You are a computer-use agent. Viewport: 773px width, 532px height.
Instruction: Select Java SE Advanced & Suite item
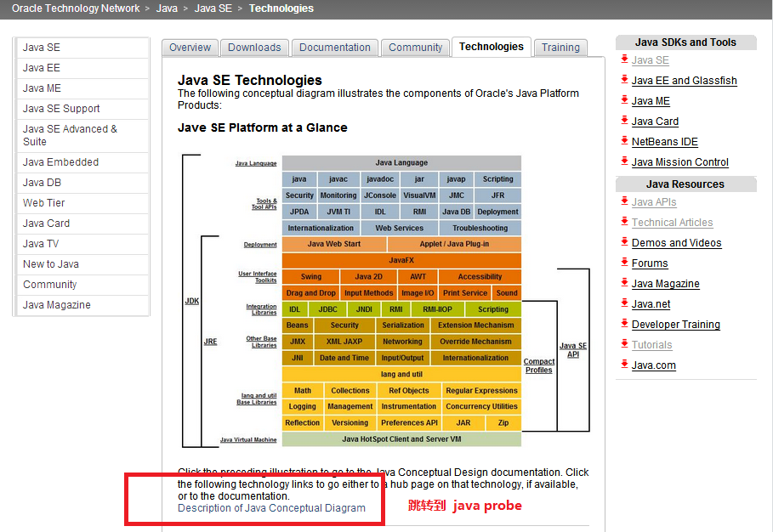tap(82, 135)
